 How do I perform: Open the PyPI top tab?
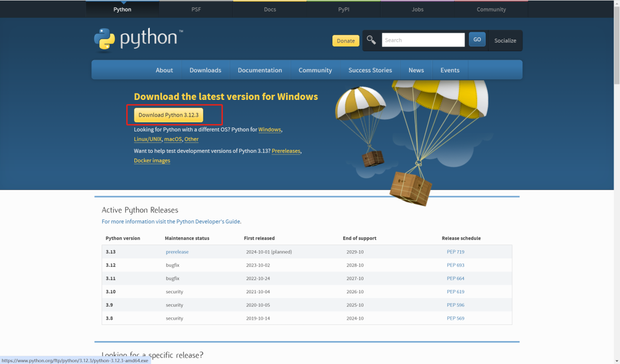[x=344, y=10]
